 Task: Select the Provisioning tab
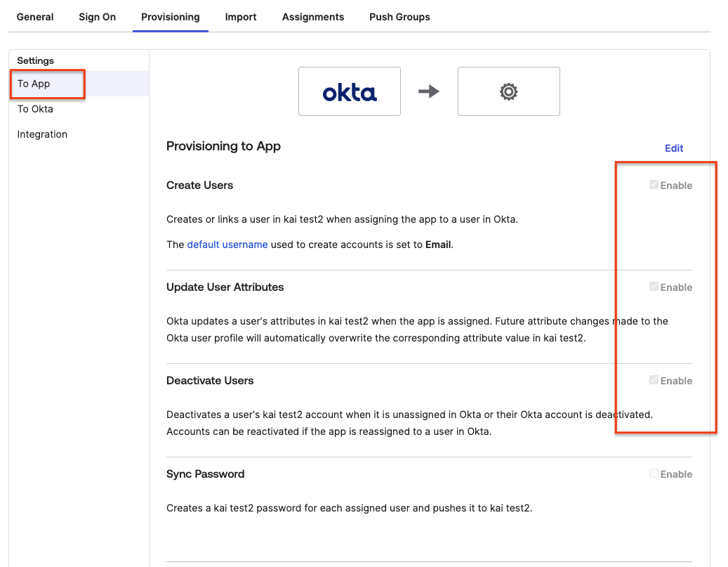(171, 17)
